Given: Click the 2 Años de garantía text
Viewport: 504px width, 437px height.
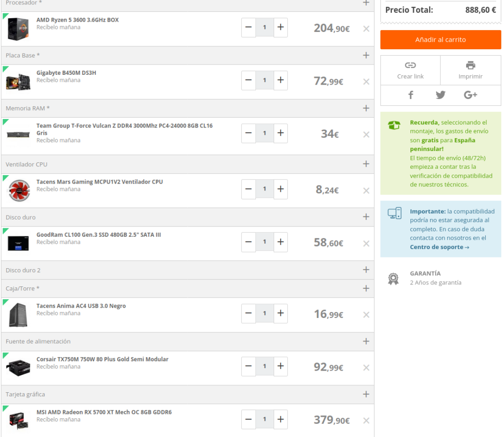Looking at the screenshot, I should click(436, 283).
